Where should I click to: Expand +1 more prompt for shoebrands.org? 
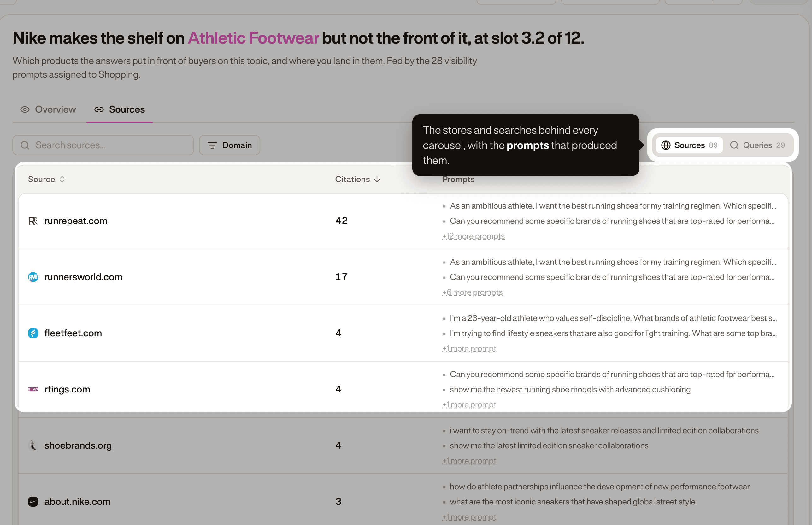(469, 461)
